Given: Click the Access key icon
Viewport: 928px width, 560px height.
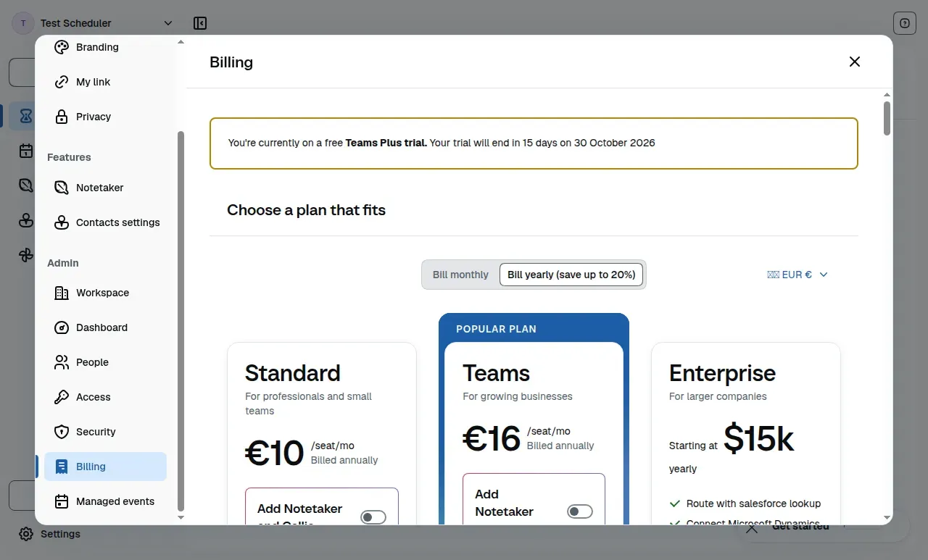Looking at the screenshot, I should 62,397.
